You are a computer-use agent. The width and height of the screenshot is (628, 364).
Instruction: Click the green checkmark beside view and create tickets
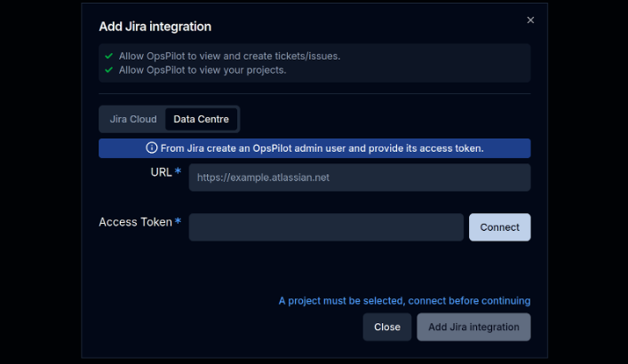[x=108, y=56]
